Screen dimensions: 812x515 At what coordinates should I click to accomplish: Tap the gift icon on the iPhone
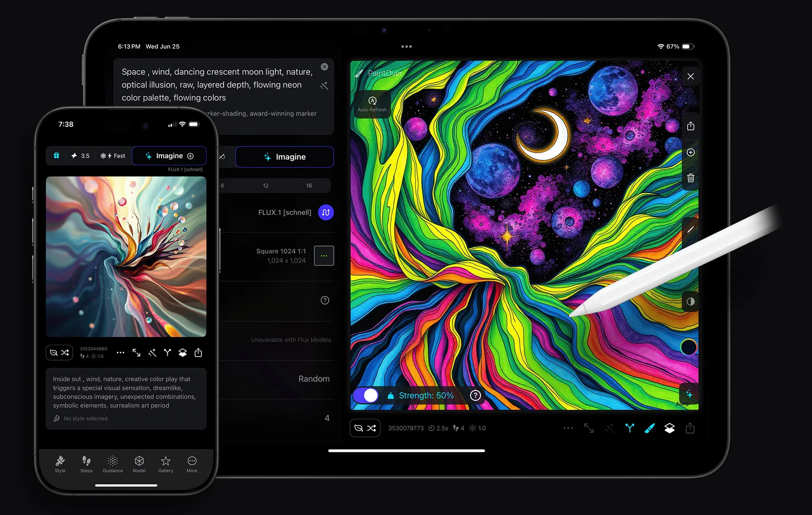56,156
